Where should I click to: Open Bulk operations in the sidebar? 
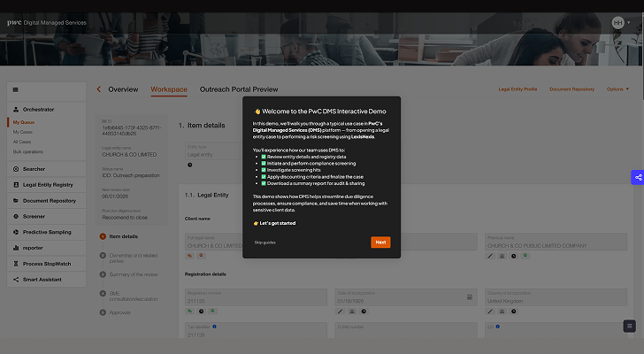coord(28,152)
